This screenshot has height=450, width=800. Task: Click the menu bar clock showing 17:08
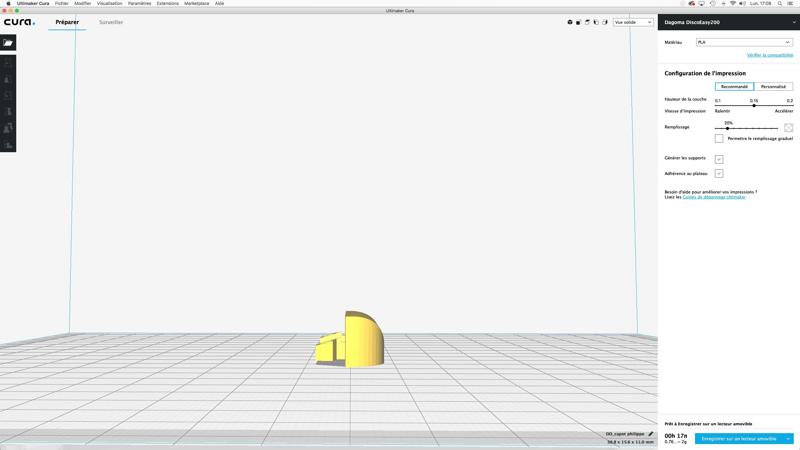pyautogui.click(x=760, y=4)
